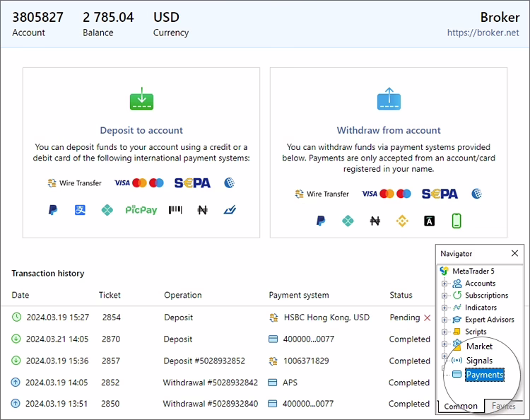Switch to the Common tab in Navigator

coord(460,407)
